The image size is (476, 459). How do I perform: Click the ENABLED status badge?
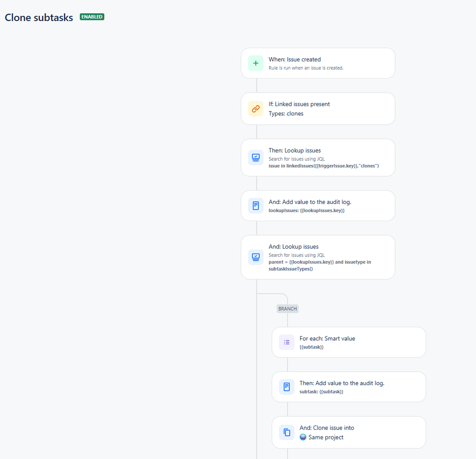92,17
